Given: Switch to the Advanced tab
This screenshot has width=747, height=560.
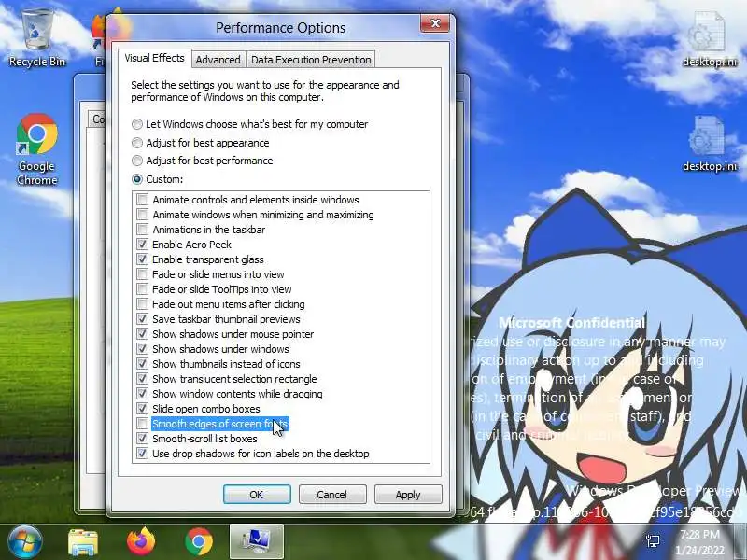Looking at the screenshot, I should pyautogui.click(x=218, y=60).
